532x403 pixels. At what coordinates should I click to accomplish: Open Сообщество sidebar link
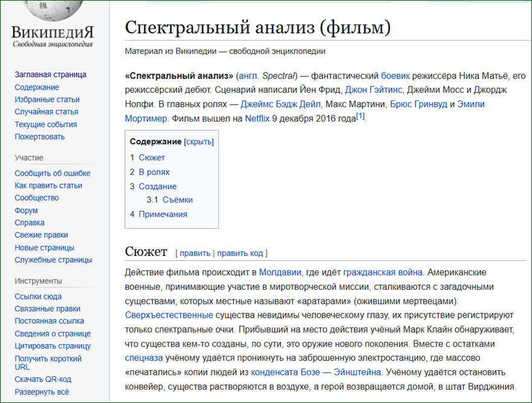coord(37,198)
